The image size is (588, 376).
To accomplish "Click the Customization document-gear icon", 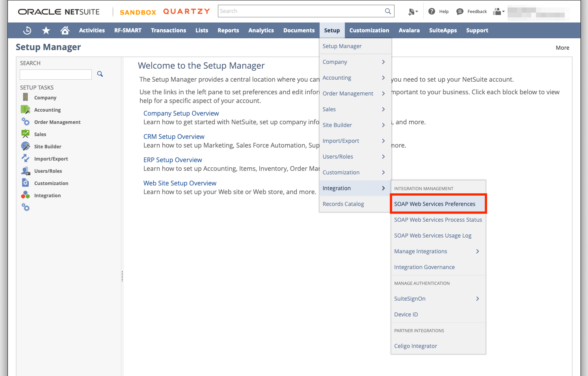I will pyautogui.click(x=25, y=183).
